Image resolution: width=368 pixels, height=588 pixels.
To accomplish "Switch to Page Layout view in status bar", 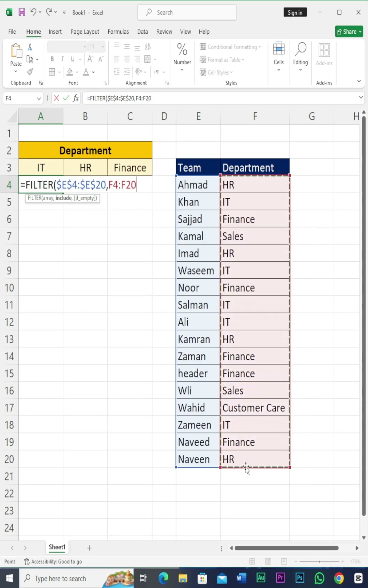I will (268, 561).
